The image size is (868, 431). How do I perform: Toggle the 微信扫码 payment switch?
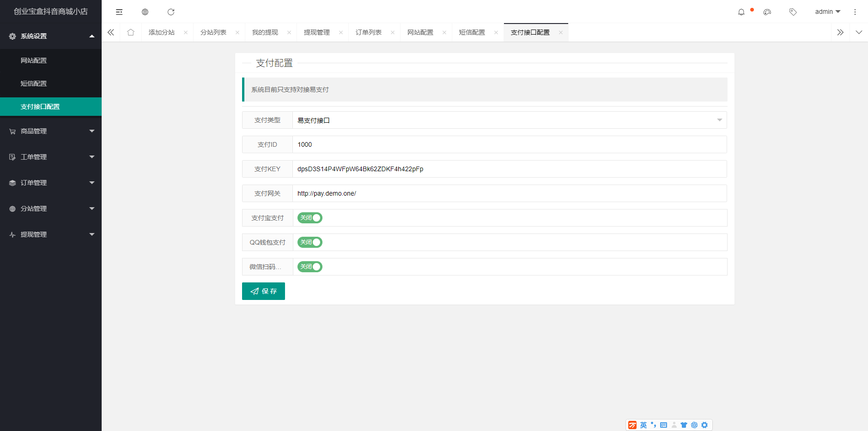310,267
